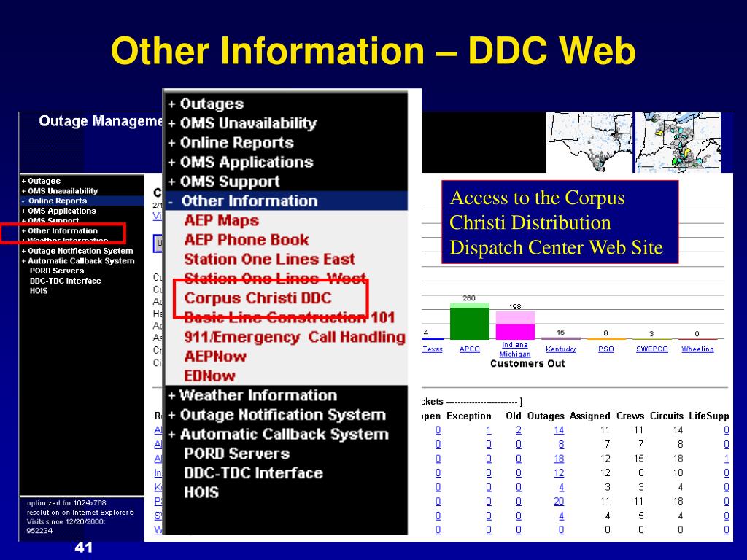Open the Texas and Oklahoma outage map thumbnail
Image resolution: width=747 pixels, height=560 pixels.
(589, 142)
